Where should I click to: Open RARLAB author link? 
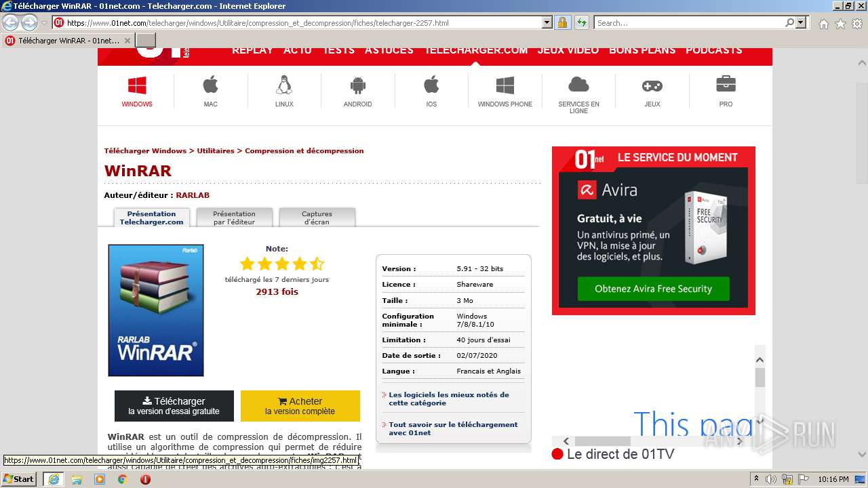(x=193, y=195)
